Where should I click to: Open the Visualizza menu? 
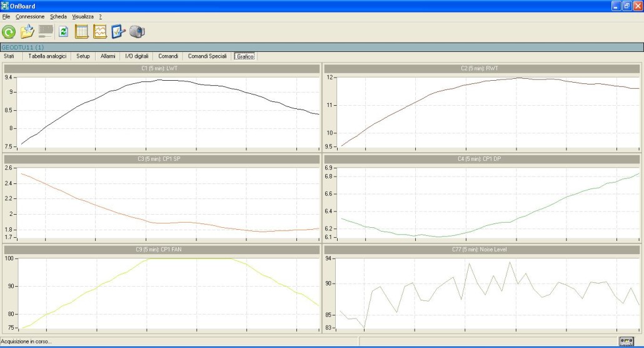[83, 16]
